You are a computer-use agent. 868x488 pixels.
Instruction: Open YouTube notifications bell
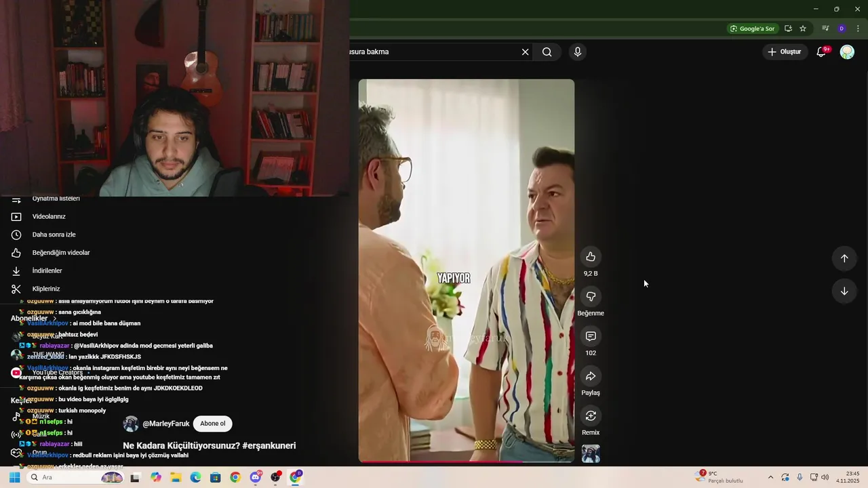(821, 52)
